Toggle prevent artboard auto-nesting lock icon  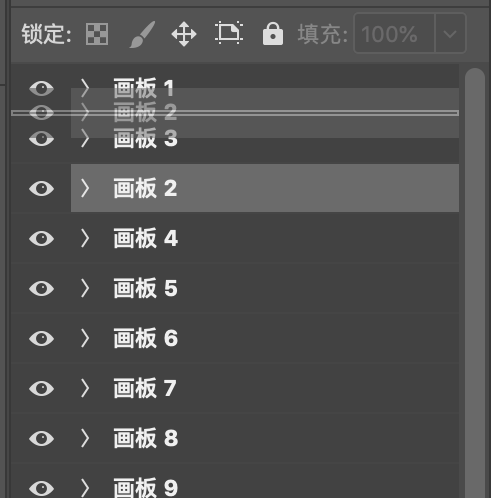coord(229,33)
